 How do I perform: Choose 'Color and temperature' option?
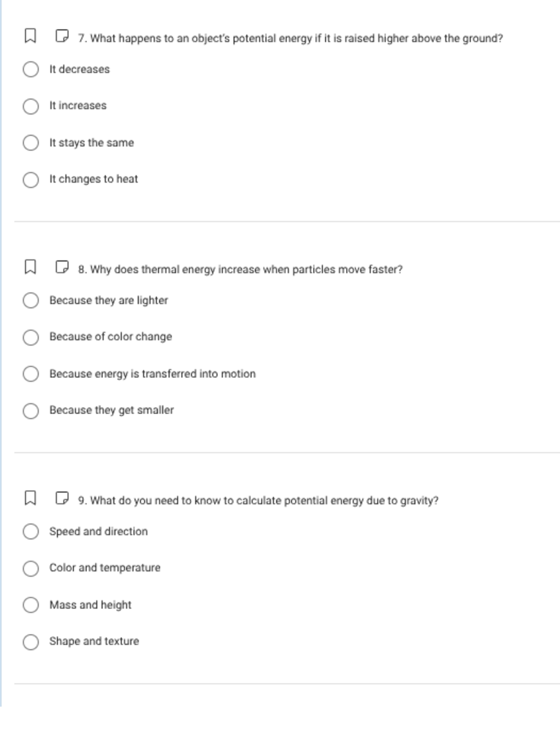pos(31,568)
